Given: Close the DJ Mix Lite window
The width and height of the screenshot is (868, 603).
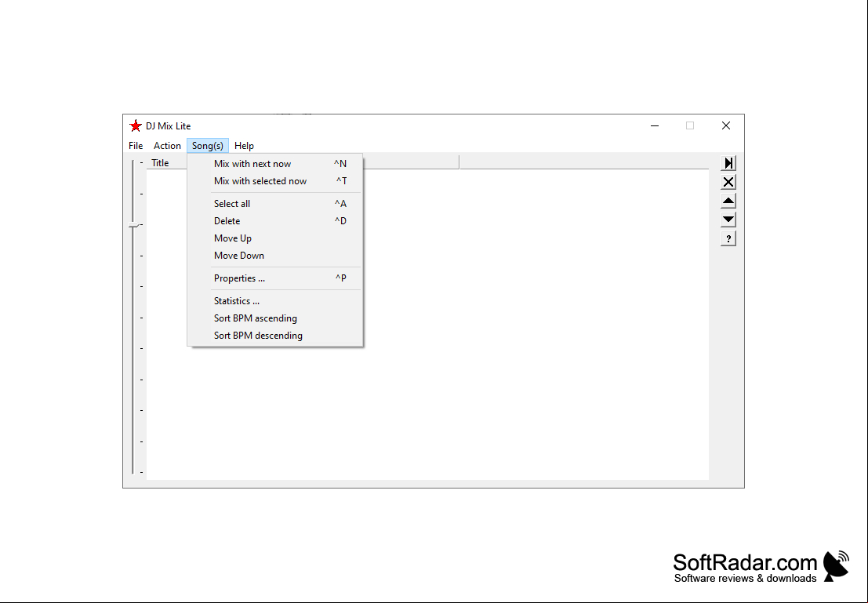Looking at the screenshot, I should [726, 125].
